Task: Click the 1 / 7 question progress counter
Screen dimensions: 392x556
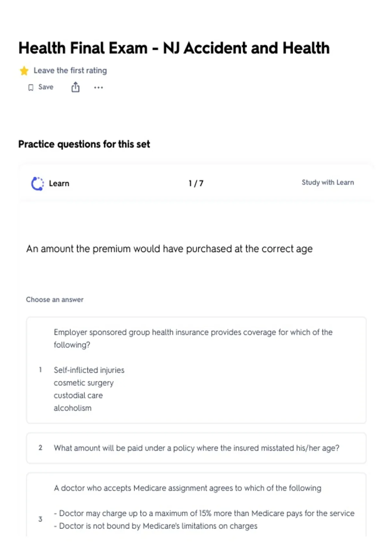Action: pyautogui.click(x=196, y=183)
